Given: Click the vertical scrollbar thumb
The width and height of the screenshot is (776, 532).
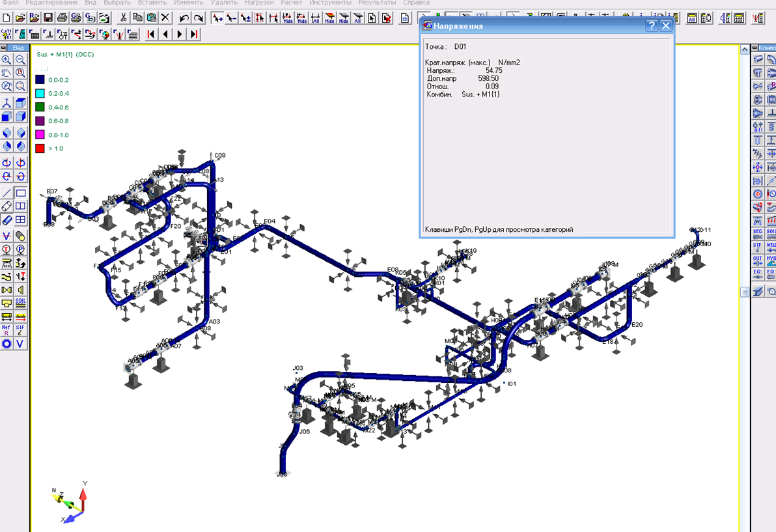Looking at the screenshot, I should tap(745, 292).
